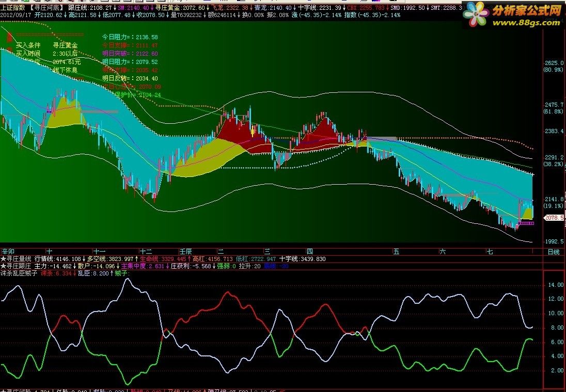The image size is (566, 392).
Task: Click the low price 低2077.48
Action: 117,15
